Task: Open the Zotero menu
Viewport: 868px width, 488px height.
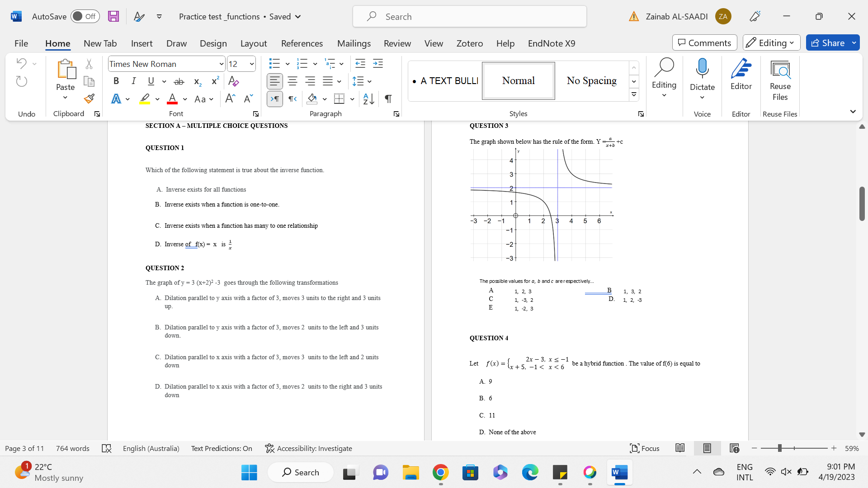Action: coord(469,43)
